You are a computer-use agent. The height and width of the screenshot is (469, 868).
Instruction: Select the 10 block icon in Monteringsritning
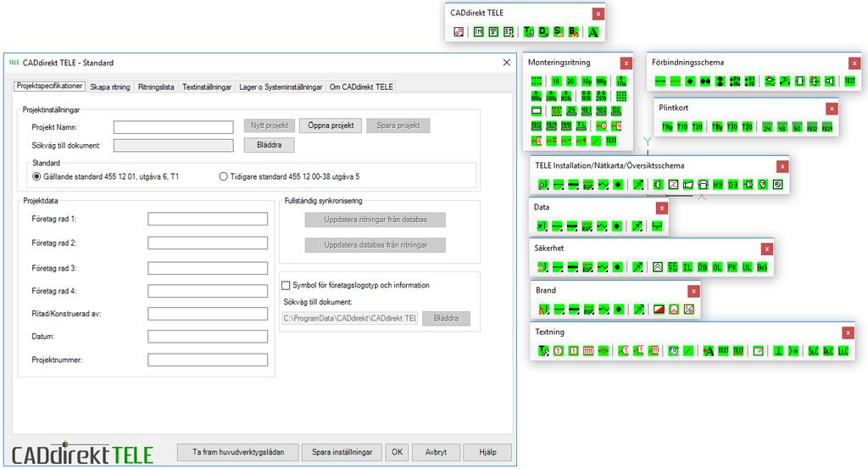click(x=556, y=81)
